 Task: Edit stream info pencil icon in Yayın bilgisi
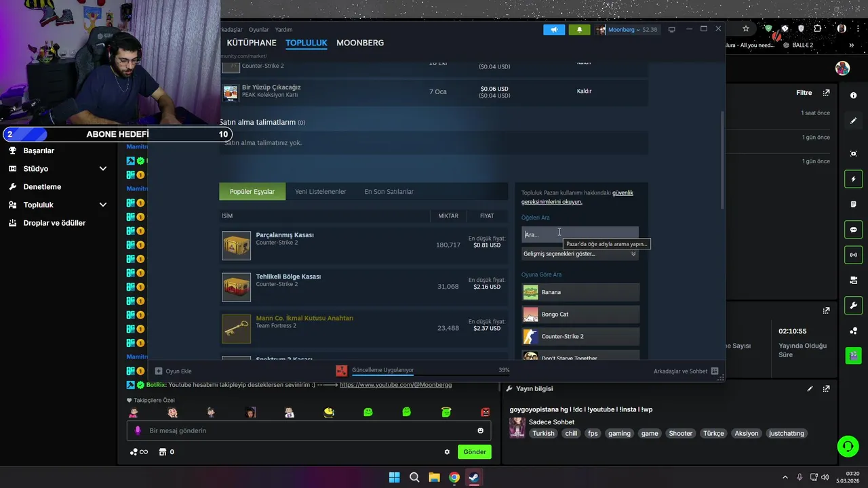tap(810, 389)
